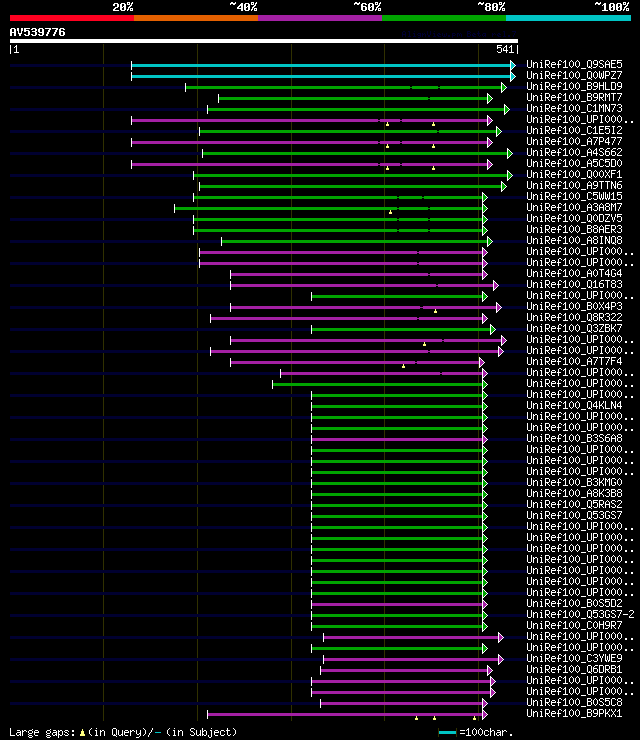Select the UniRef100_Q53GS7-2 label

coord(581,614)
